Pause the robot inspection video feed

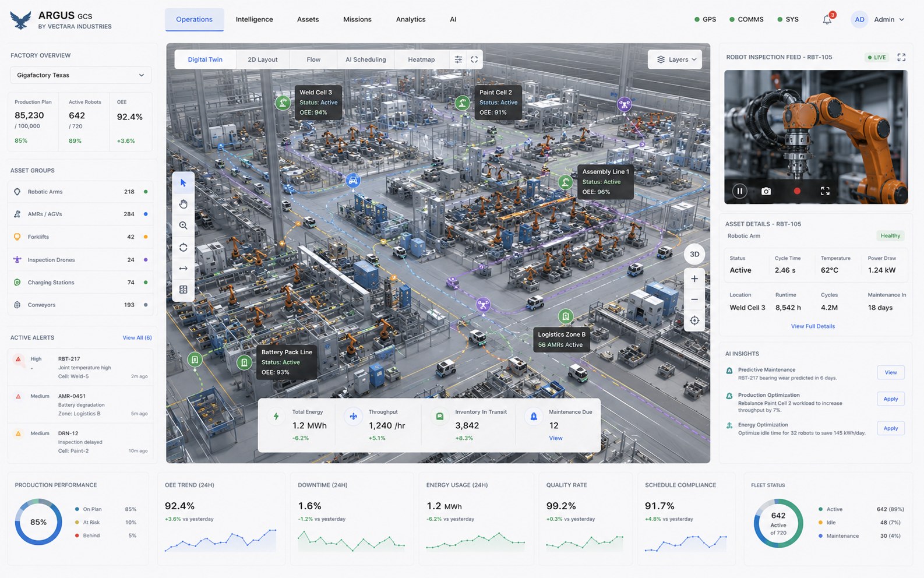740,191
